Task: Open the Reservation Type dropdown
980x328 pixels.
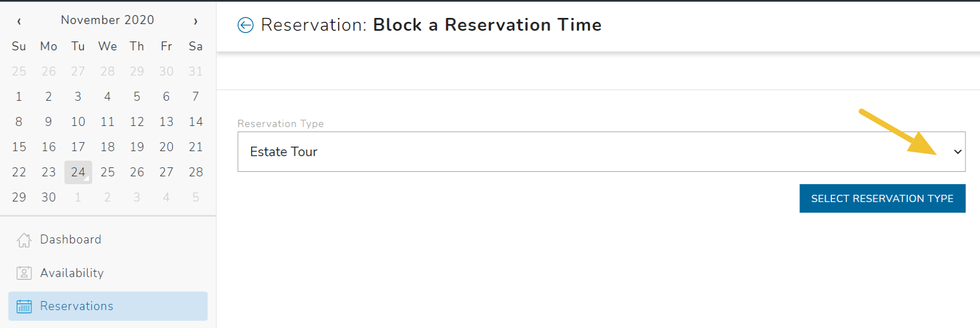Action: pyautogui.click(x=601, y=152)
